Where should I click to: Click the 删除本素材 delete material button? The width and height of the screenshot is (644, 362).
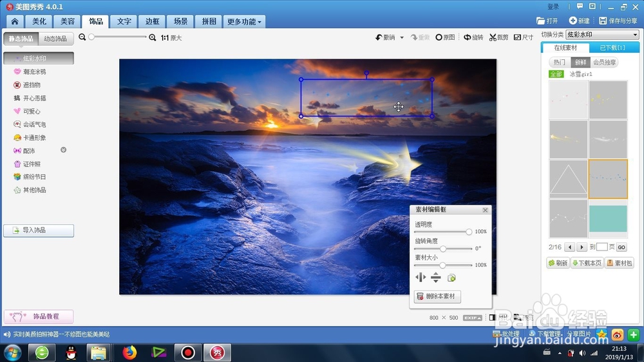click(x=437, y=296)
